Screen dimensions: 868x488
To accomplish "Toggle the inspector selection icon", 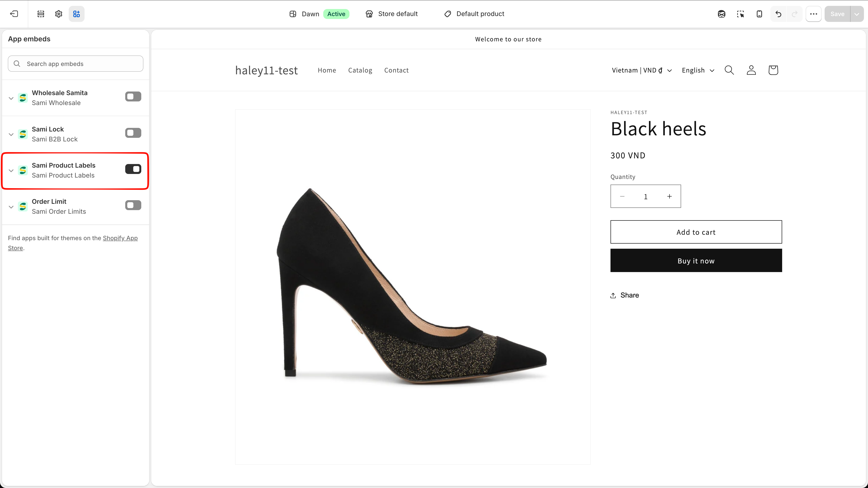I will pyautogui.click(x=740, y=14).
